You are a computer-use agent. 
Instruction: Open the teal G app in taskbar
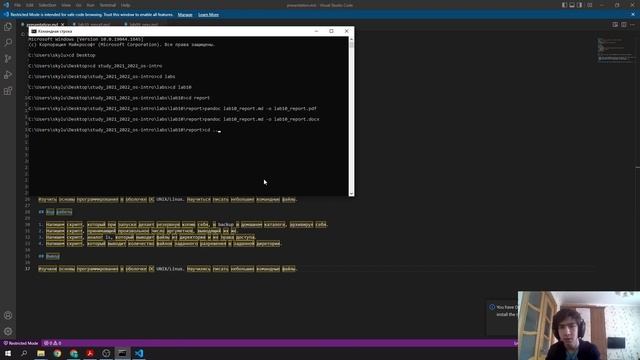pos(73,353)
